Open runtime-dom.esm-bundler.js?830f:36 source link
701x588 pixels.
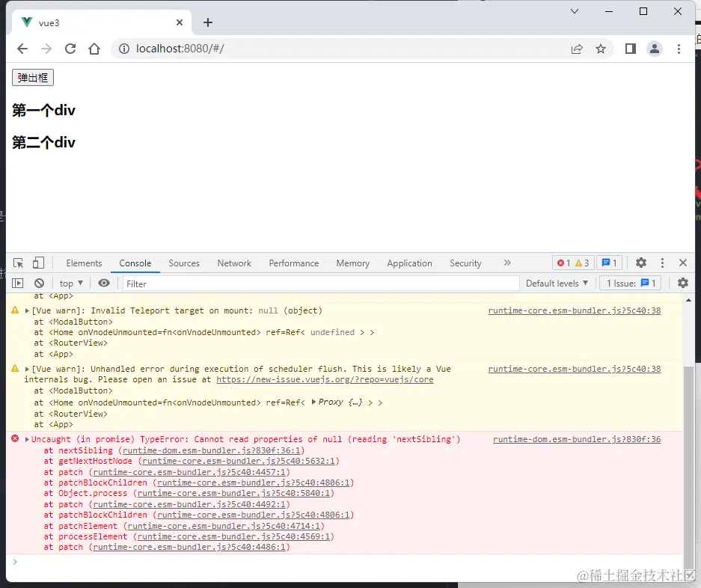(x=577, y=440)
